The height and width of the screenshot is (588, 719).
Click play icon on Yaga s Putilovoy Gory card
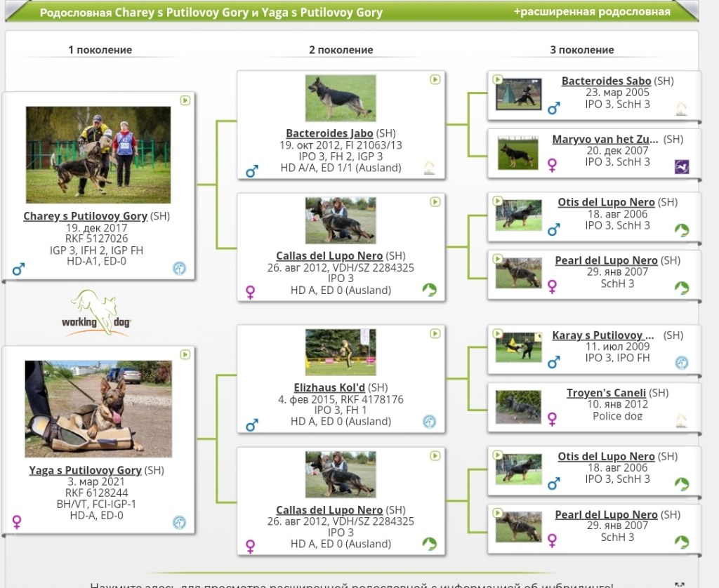185,354
